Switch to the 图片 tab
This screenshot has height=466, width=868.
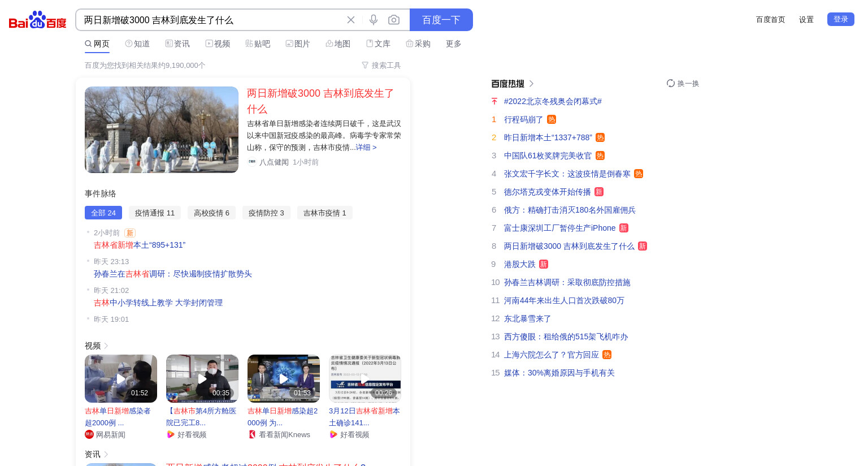298,44
